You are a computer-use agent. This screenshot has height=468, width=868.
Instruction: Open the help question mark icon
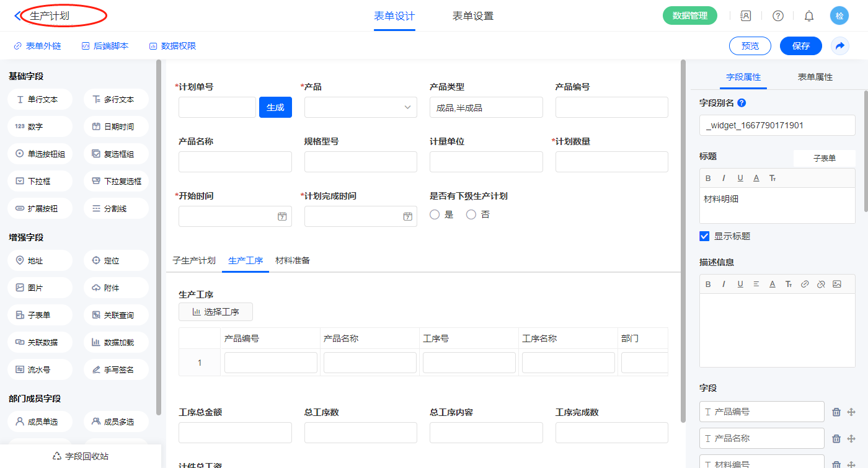coord(777,16)
